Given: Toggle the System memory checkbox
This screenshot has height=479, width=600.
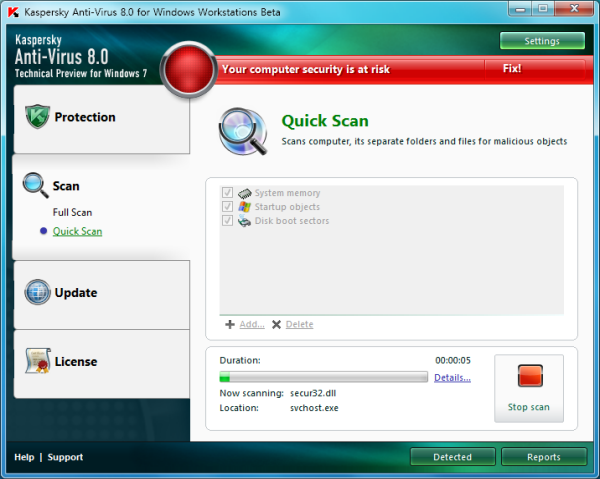Looking at the screenshot, I should [227, 192].
